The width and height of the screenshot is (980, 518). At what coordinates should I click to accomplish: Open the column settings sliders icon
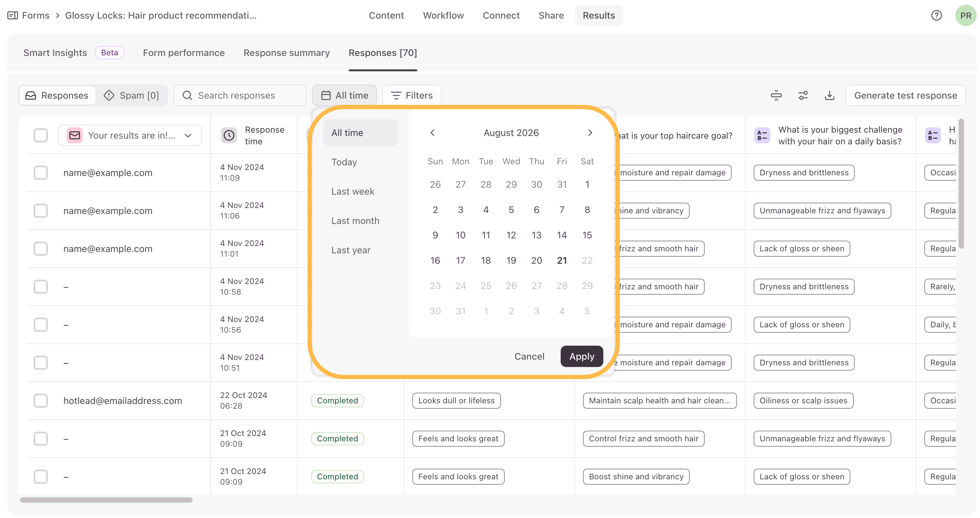click(x=803, y=95)
